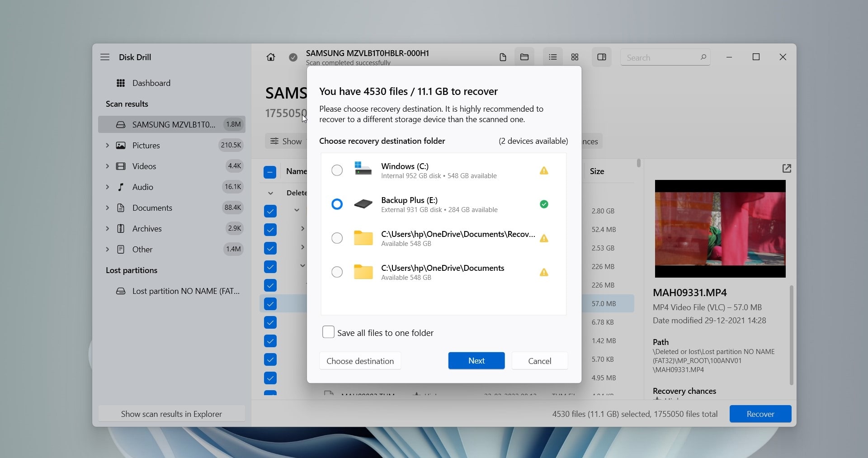Viewport: 868px width, 458px height.
Task: Collapse the 2.80 GB row chevron
Action: tap(297, 210)
